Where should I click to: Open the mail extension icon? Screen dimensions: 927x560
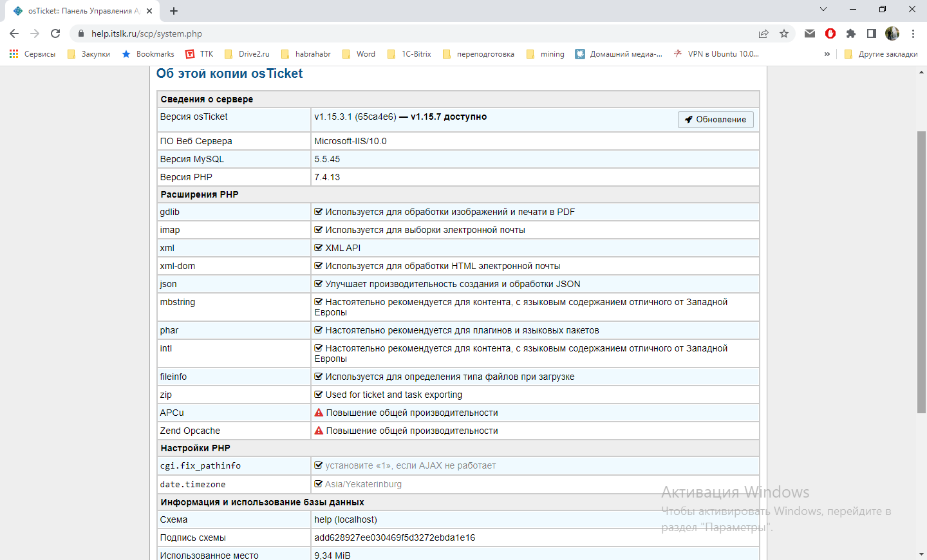point(810,33)
